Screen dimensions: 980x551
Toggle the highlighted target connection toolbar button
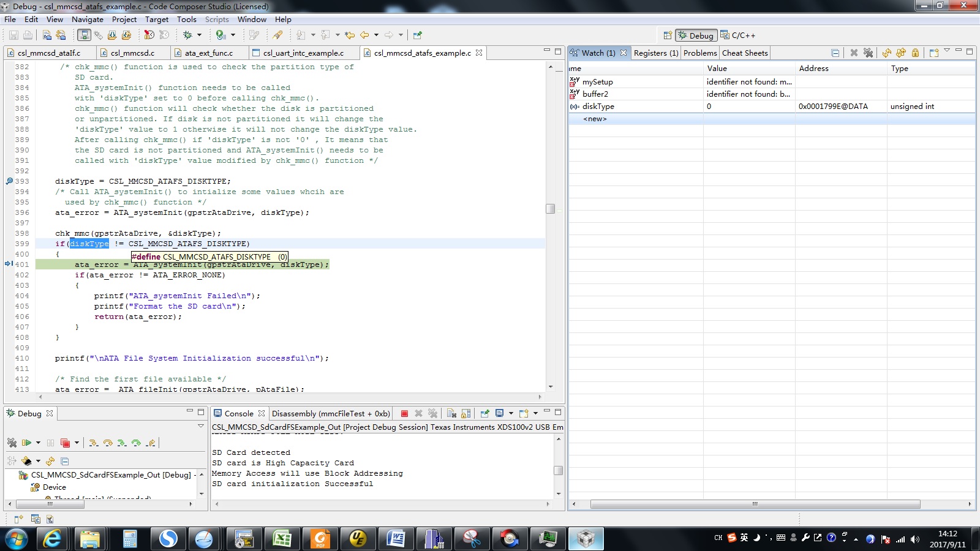tap(84, 36)
